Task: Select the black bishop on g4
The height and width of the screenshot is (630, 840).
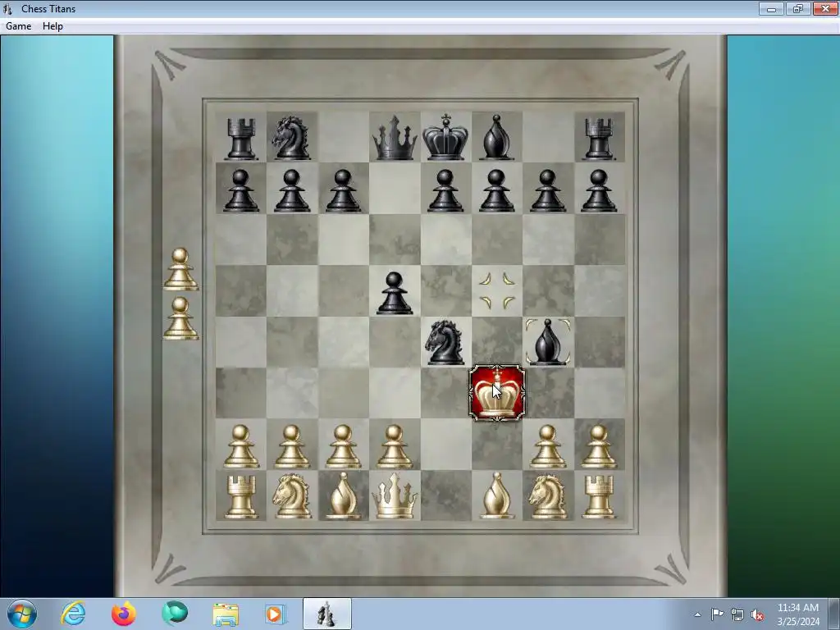Action: tap(547, 341)
